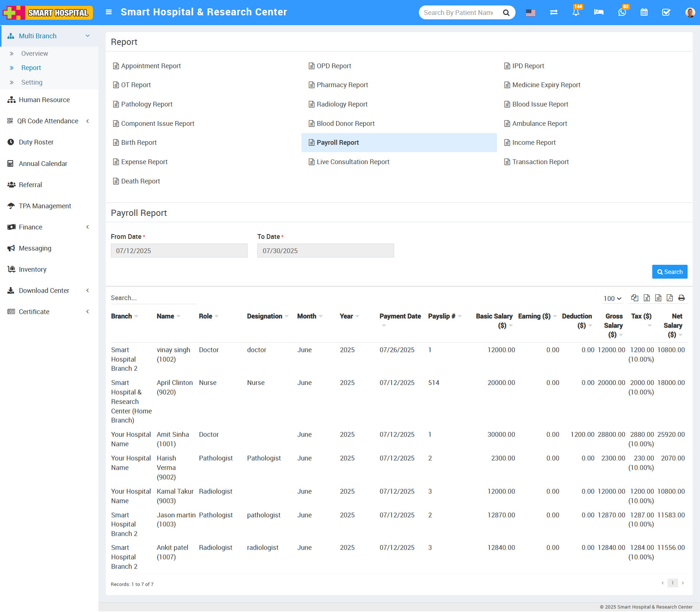Viewport: 700px width, 612px height.
Task: Open the user profile avatar
Action: tap(690, 12)
